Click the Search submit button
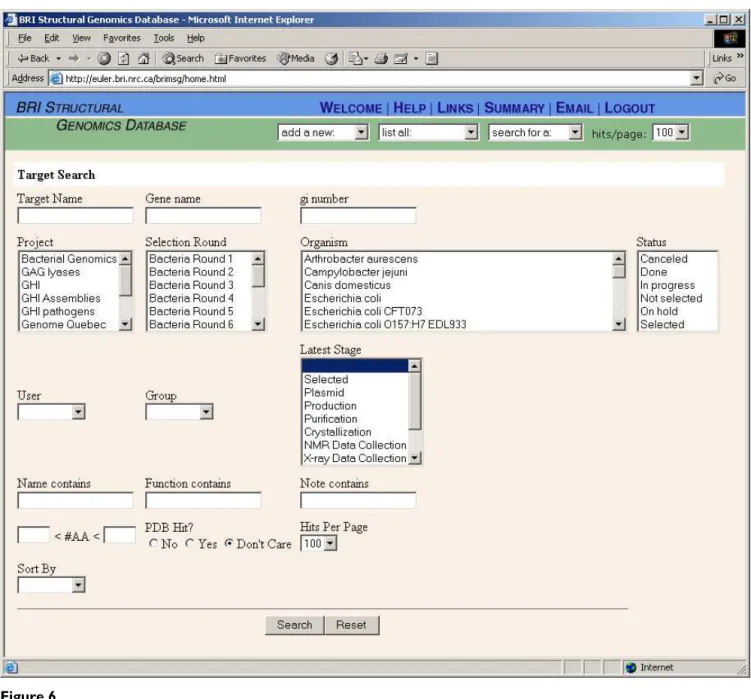The height and width of the screenshot is (699, 751). click(295, 625)
